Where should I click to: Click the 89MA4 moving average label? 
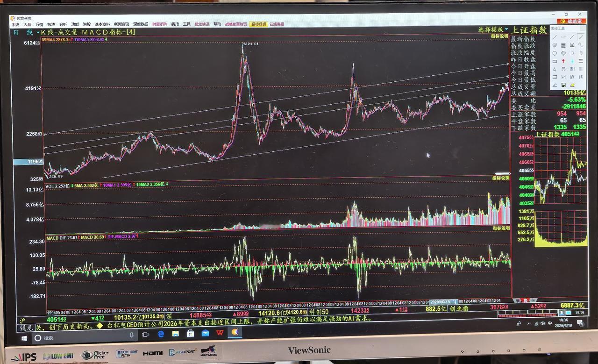point(57,40)
